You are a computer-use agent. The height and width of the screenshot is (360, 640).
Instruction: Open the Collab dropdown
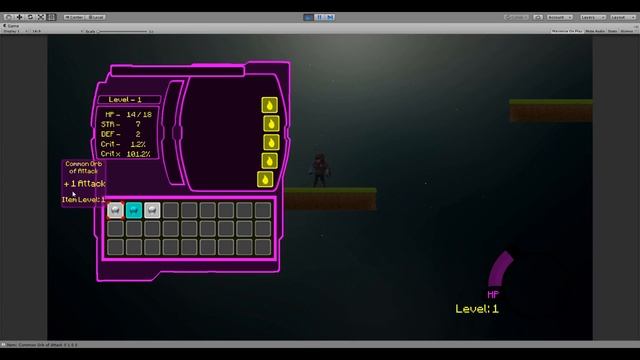(x=516, y=17)
